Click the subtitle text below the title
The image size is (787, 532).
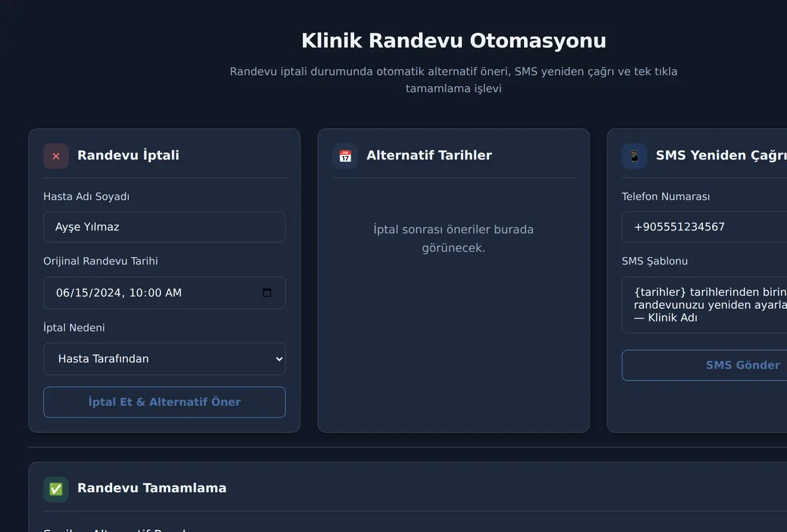pos(454,80)
